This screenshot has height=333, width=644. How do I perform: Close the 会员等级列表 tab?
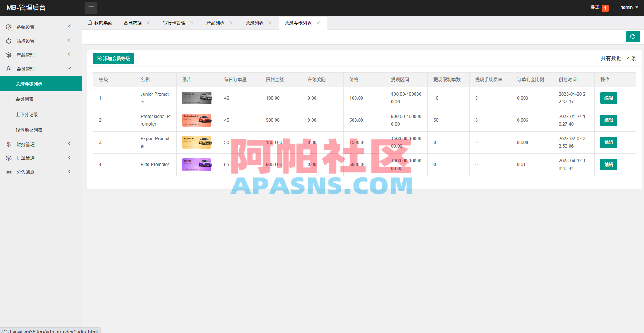coord(318,23)
